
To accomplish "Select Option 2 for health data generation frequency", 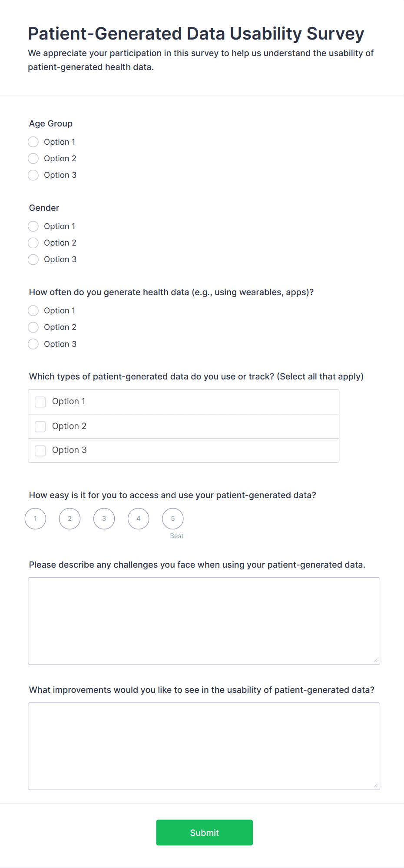I will [x=33, y=327].
